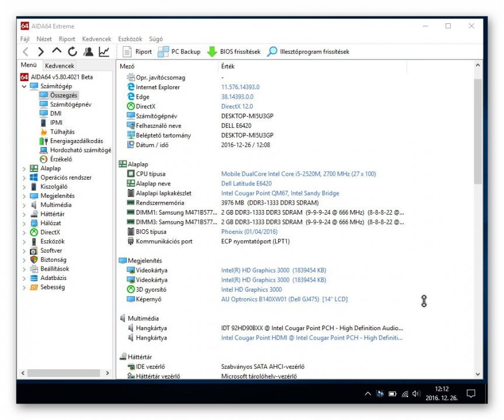Select the Biztonság shield item
This screenshot has height=420, width=504.
pos(53,260)
